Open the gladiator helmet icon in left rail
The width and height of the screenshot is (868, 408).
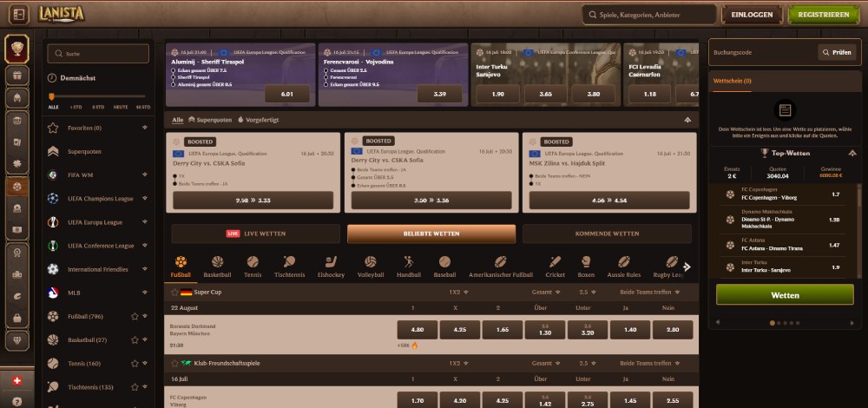(x=16, y=99)
